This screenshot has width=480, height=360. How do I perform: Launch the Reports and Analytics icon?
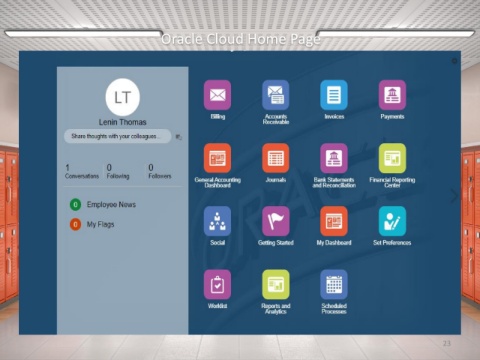[276, 284]
